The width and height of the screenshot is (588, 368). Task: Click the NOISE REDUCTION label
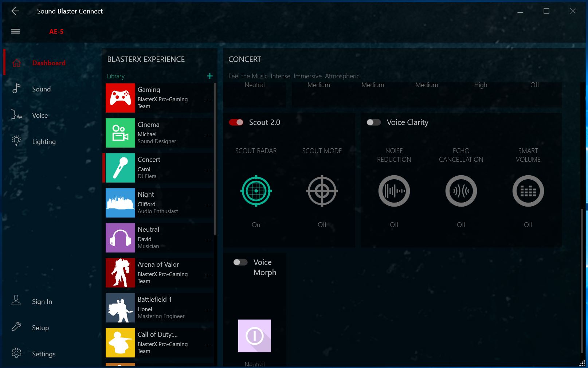[394, 155]
